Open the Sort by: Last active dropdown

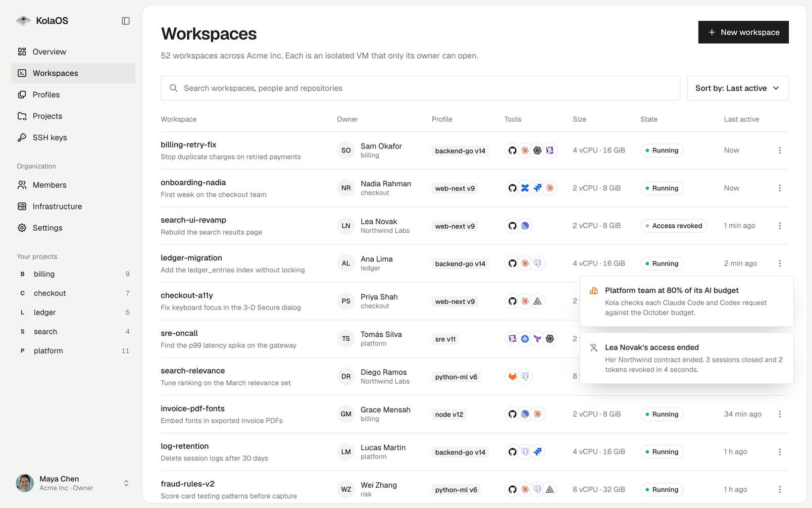point(738,88)
